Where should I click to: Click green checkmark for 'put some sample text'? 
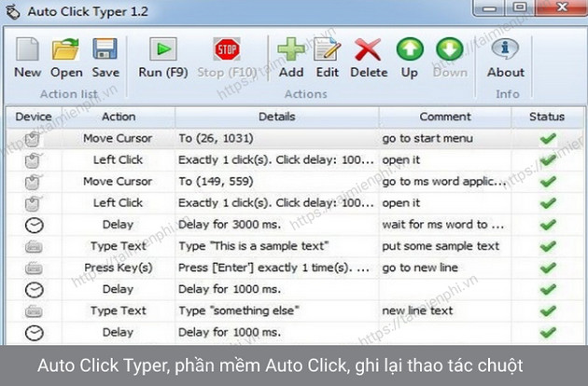pyautogui.click(x=548, y=246)
